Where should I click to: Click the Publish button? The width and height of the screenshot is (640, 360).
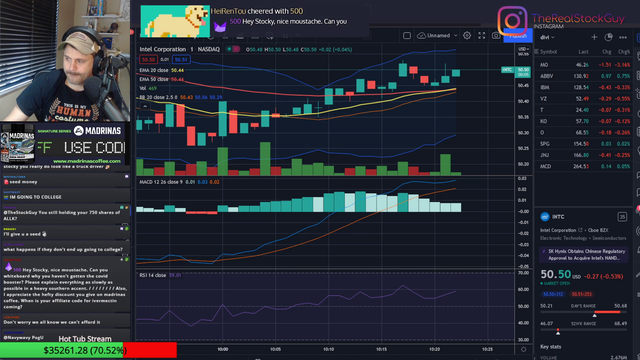[518, 36]
